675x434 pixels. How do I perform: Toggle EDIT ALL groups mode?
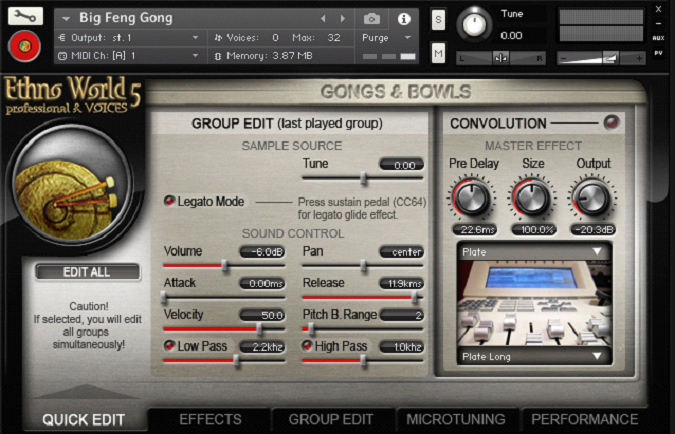(88, 272)
